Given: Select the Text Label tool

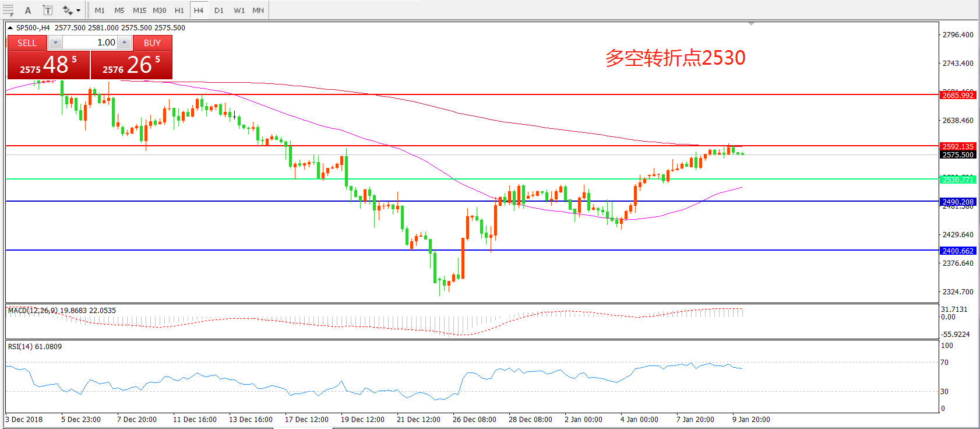Looking at the screenshot, I should coord(48,10).
